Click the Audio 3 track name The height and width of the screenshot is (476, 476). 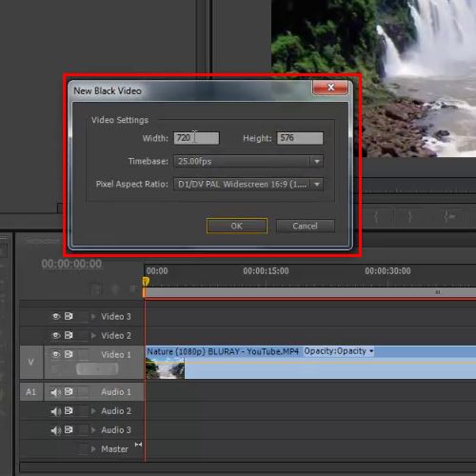[x=116, y=430]
